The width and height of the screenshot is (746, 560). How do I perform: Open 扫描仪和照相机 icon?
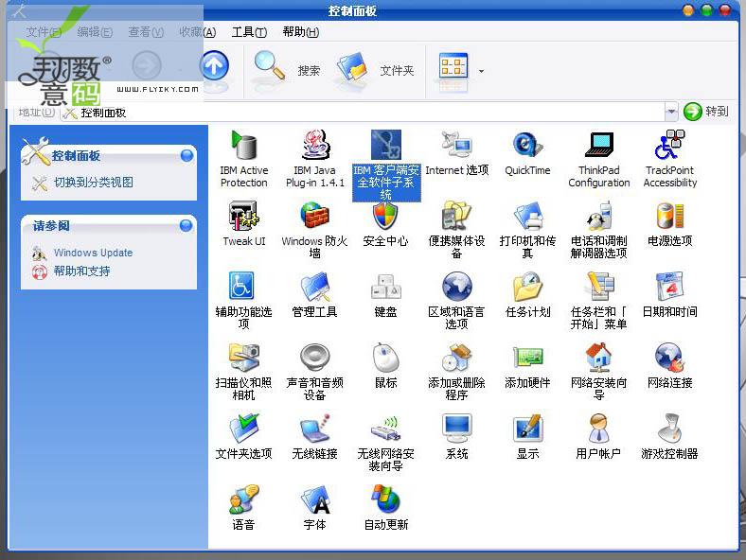click(x=243, y=358)
